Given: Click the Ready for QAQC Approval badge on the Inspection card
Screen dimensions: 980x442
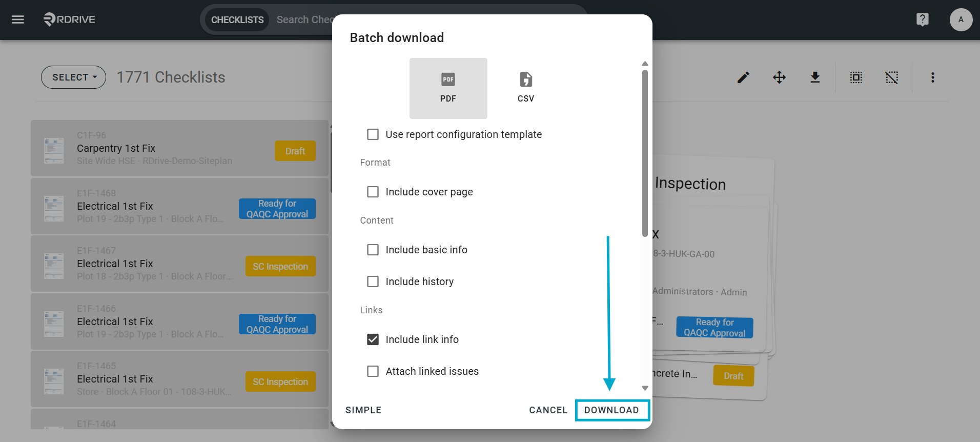Looking at the screenshot, I should pyautogui.click(x=714, y=328).
